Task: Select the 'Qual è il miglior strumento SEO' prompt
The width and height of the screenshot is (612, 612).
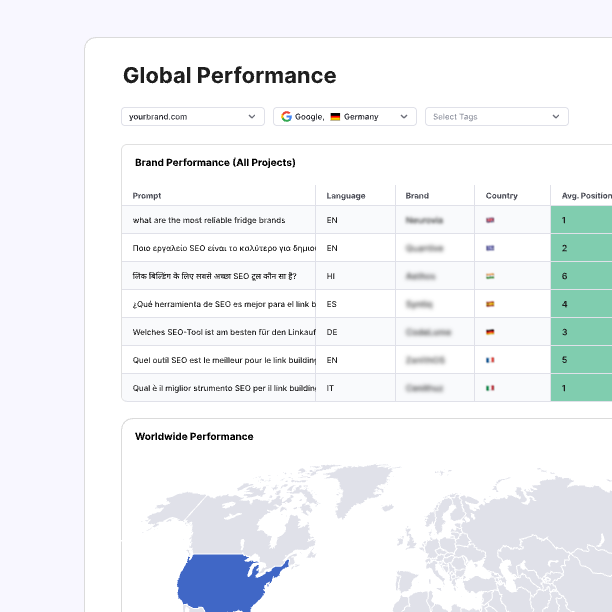Action: point(224,388)
